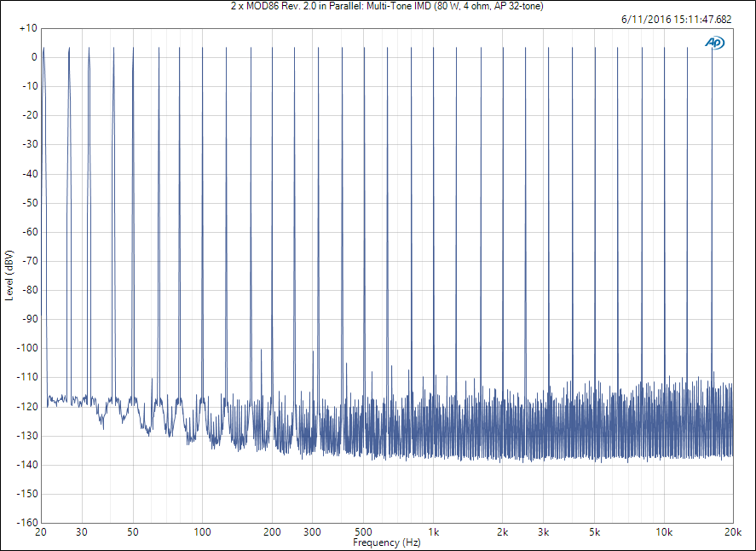The image size is (756, 551).
Task: Click the -100 level axis tick label
Action: 27,348
